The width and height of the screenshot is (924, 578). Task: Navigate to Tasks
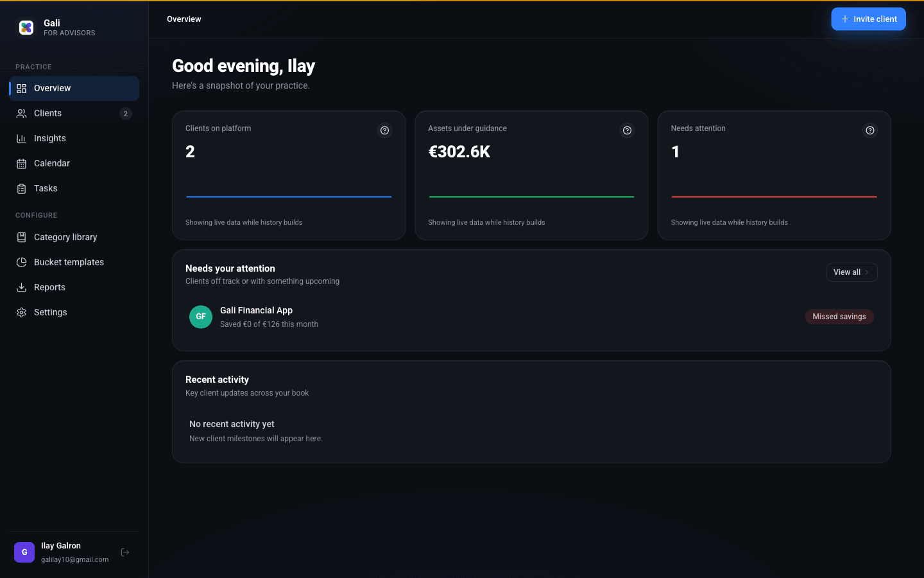(74, 189)
